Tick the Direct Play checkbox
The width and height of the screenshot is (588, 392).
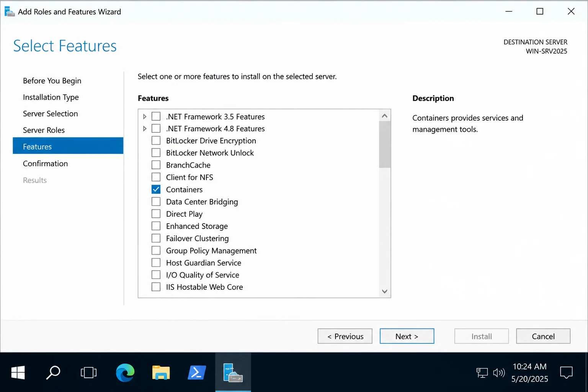click(156, 214)
